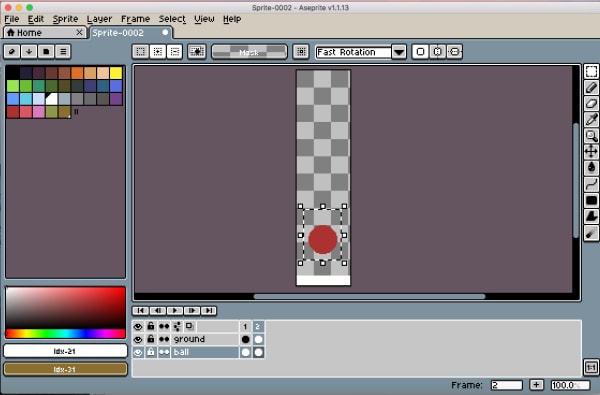Toggle onion skin in timeline header
Screen dimensions: 600x395
click(x=190, y=326)
